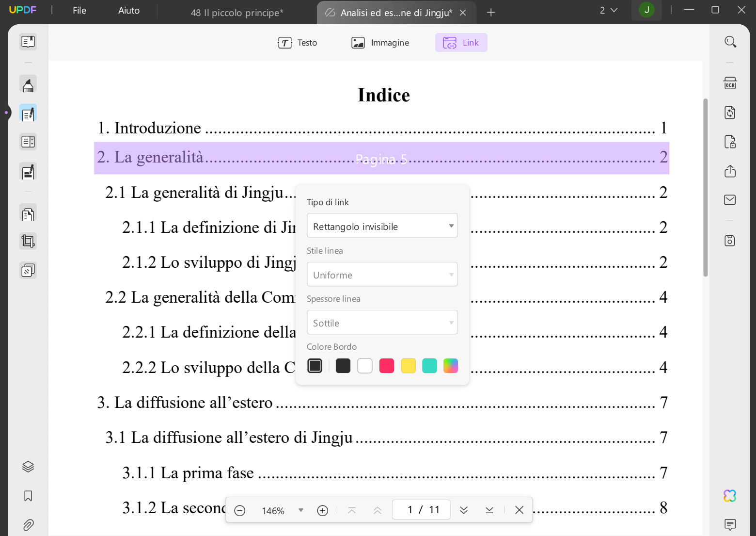The width and height of the screenshot is (756, 536).
Task: Open the comments panel icon
Action: pos(730,524)
